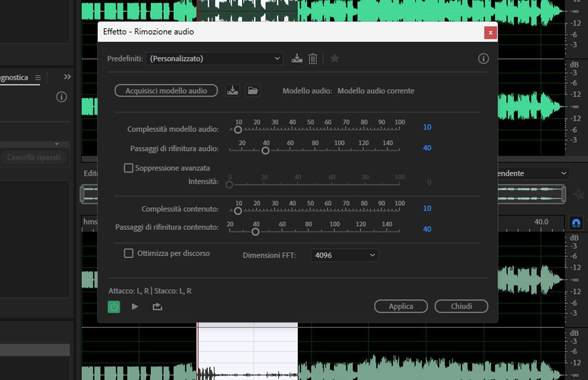The image size is (588, 380).
Task: Toggle headphone monitoring on the right panel
Action: pos(575,223)
